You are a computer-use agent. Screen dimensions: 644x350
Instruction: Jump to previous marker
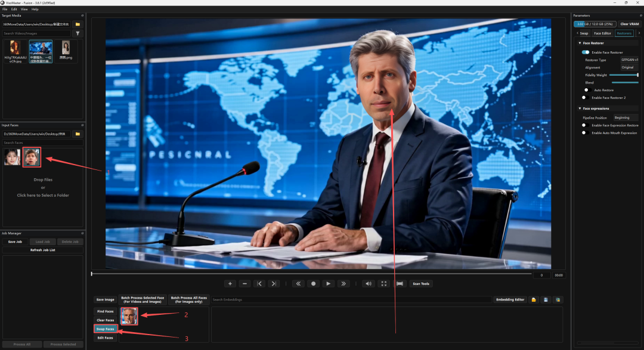pyautogui.click(x=259, y=283)
